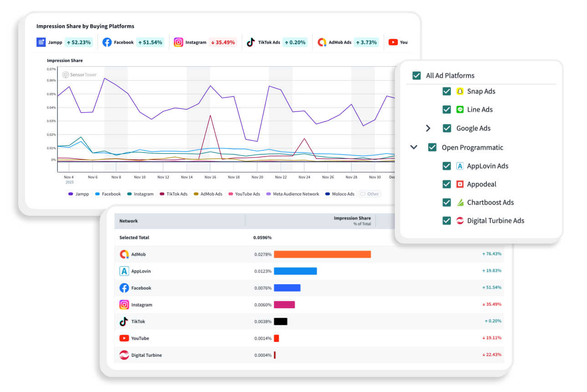This screenshot has height=392, width=587.
Task: Toggle the TikTok Ads legend item
Action: [x=174, y=194]
